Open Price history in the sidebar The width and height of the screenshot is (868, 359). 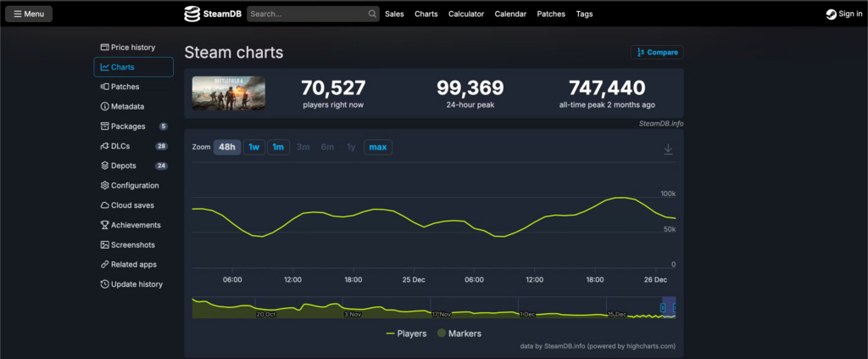point(128,48)
